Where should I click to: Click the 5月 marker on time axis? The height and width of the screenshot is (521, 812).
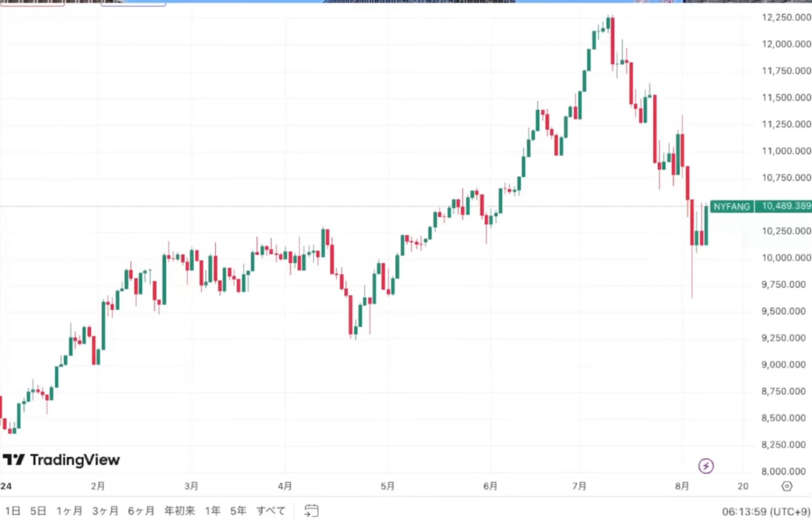[387, 486]
